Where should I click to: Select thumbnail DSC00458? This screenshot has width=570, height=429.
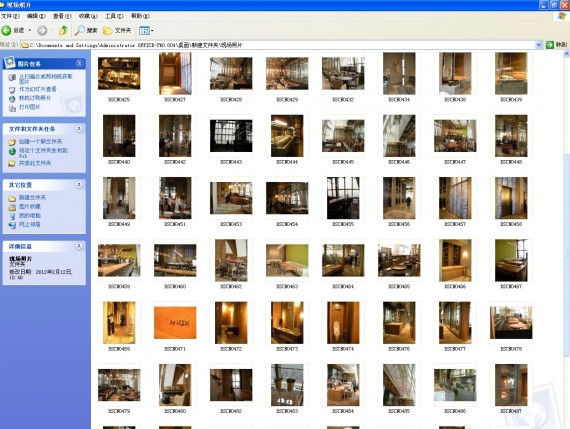tap(511, 198)
